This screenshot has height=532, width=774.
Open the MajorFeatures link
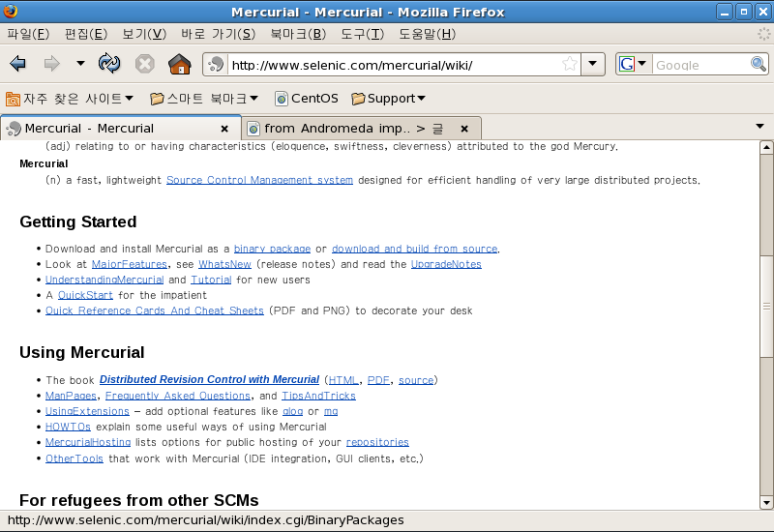130,264
